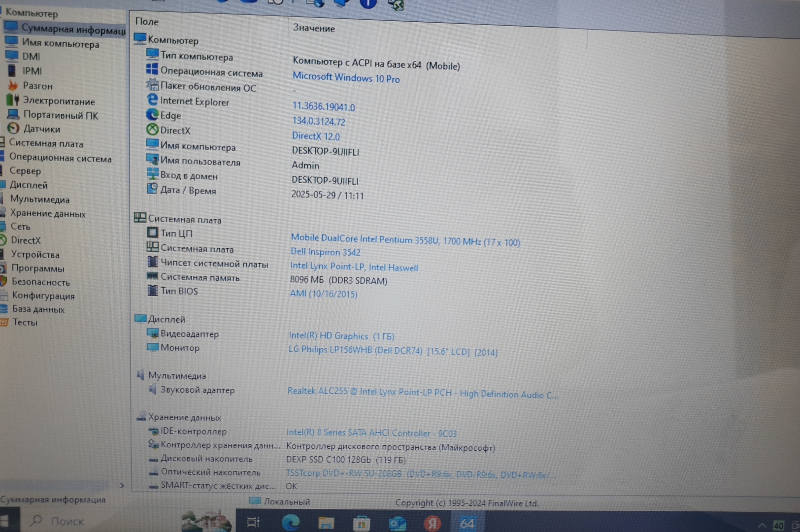Screen dimensions: 800x532
Task: Open Intel(R) 8 Series SATA AHCI link
Action: point(371,433)
